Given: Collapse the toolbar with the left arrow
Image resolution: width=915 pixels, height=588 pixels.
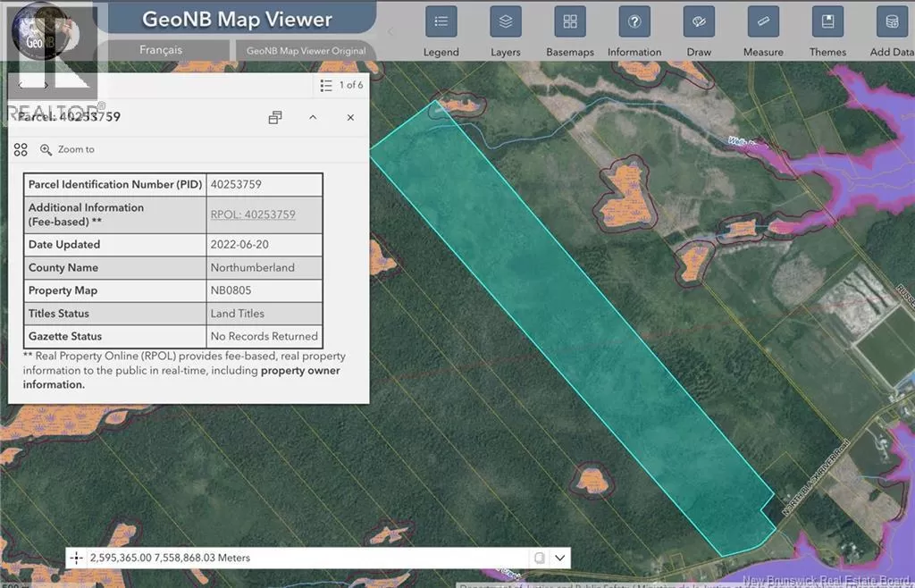Looking at the screenshot, I should click(x=390, y=31).
